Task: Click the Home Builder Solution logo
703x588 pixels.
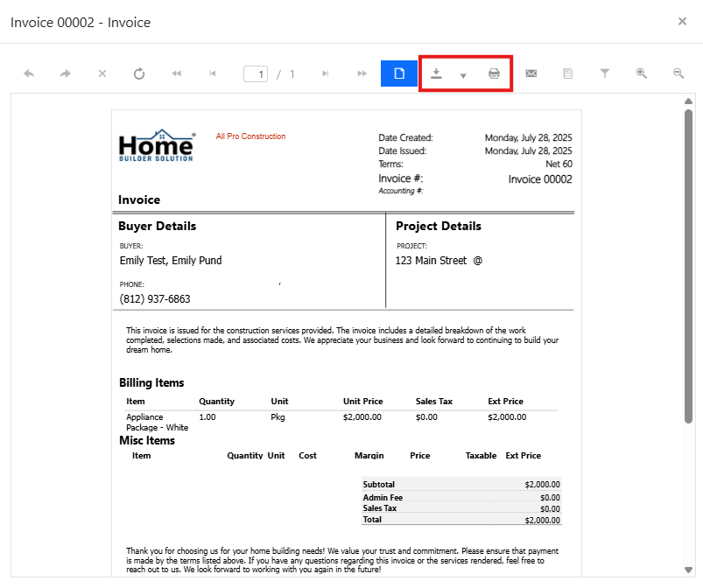Action: [157, 145]
